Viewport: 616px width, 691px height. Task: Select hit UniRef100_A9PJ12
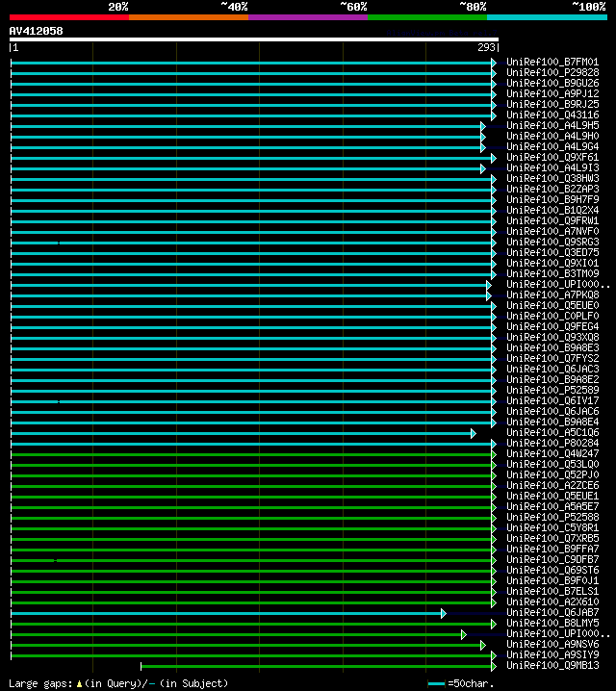[x=552, y=94]
